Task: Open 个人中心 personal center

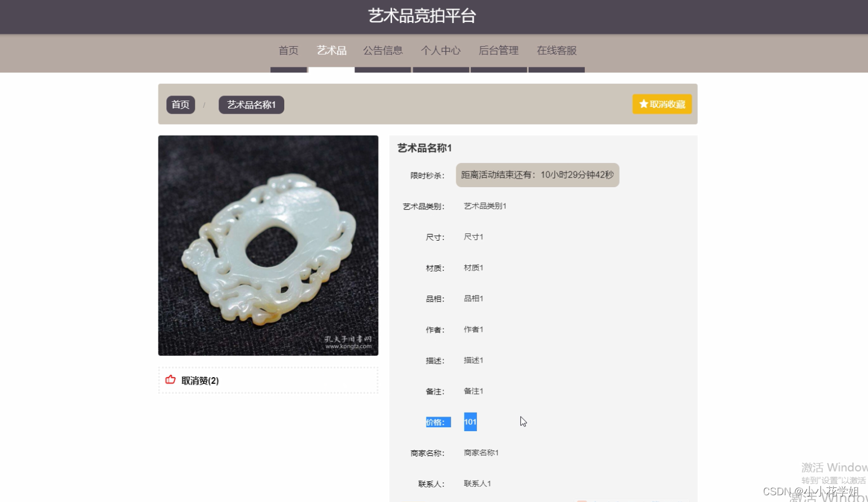Action: coord(441,50)
